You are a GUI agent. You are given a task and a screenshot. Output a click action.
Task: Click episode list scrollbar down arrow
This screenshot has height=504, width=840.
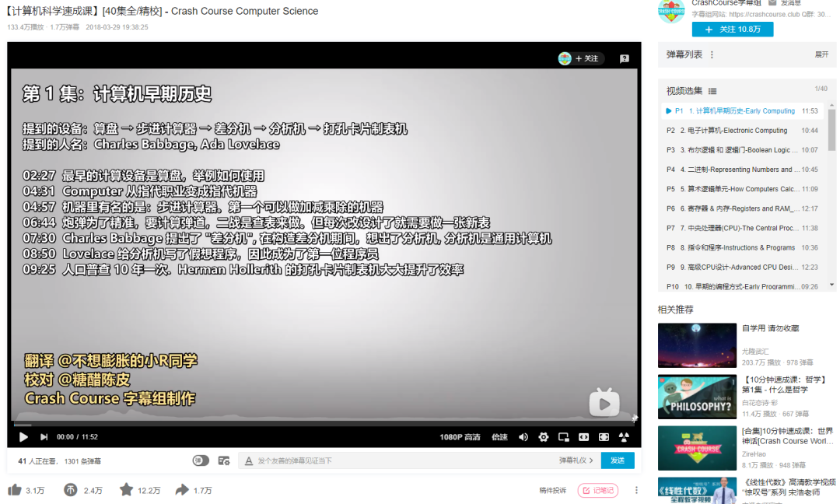[x=831, y=285]
